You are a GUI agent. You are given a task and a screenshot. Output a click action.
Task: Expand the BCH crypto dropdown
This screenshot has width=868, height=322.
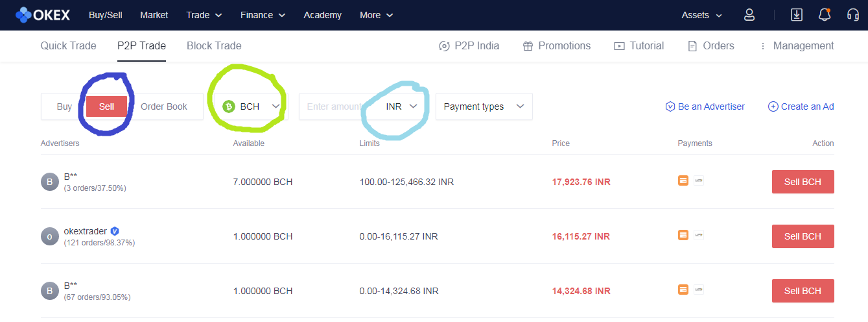[x=250, y=106]
